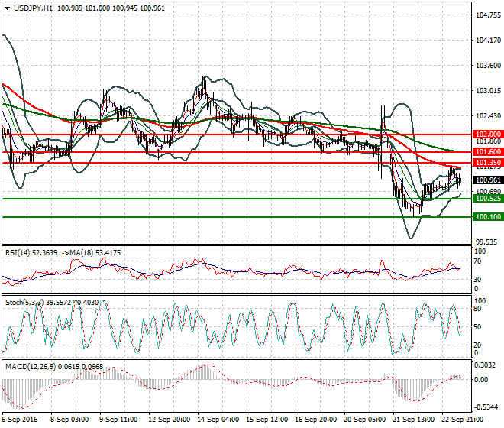This screenshot has height=428, width=504.
Task: Click the red 101.350 price label
Action: [487, 163]
